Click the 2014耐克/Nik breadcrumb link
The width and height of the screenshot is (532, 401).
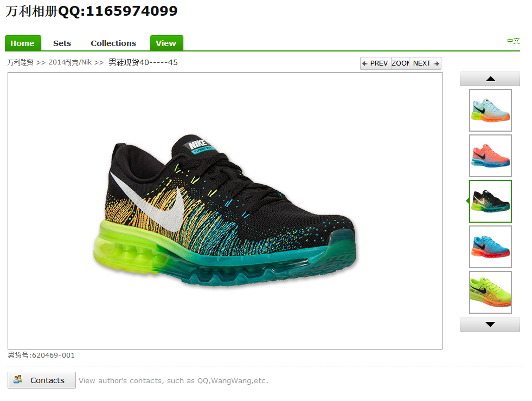(x=70, y=62)
